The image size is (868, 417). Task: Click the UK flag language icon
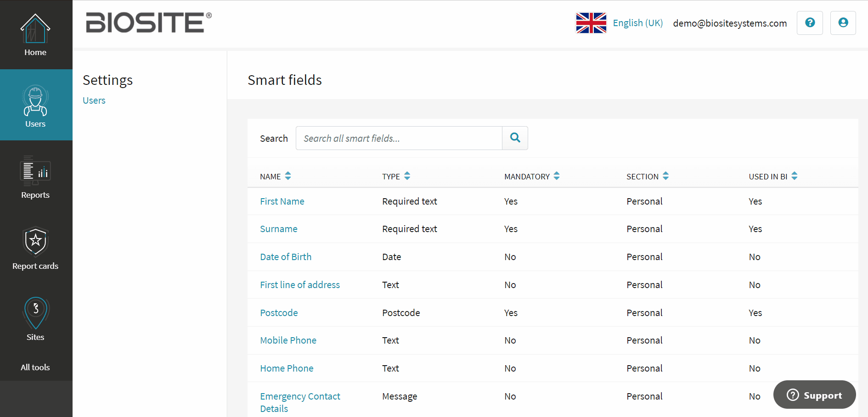(x=591, y=23)
